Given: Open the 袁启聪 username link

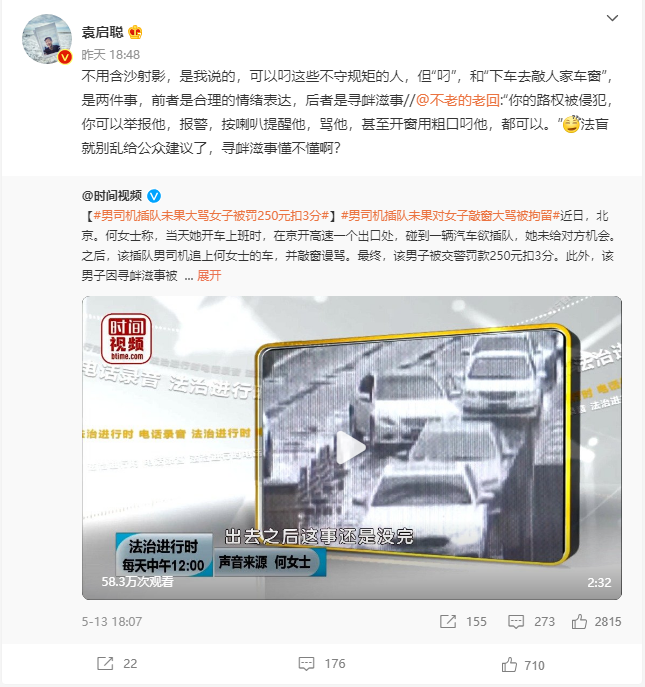Looking at the screenshot, I should click(x=103, y=32).
